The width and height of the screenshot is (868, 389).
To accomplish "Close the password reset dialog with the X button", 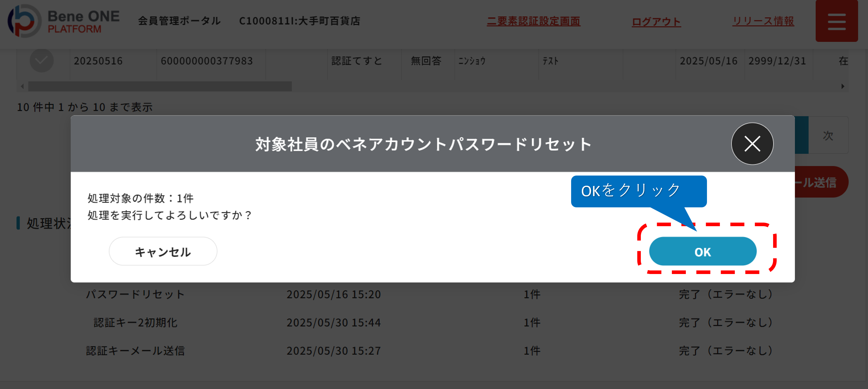I will tap(752, 144).
